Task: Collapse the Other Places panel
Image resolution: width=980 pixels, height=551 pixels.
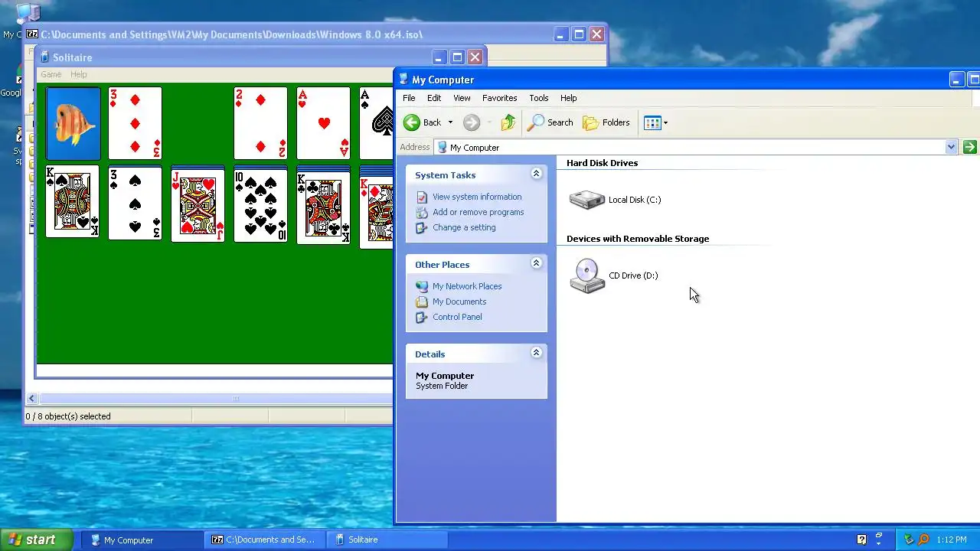Action: coord(536,263)
